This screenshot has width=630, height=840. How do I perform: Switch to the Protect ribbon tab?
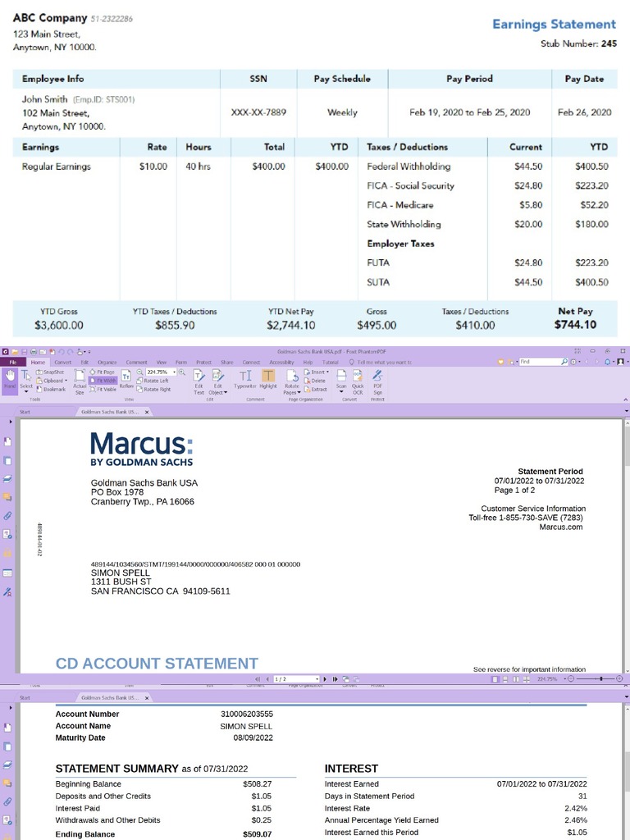click(x=203, y=362)
